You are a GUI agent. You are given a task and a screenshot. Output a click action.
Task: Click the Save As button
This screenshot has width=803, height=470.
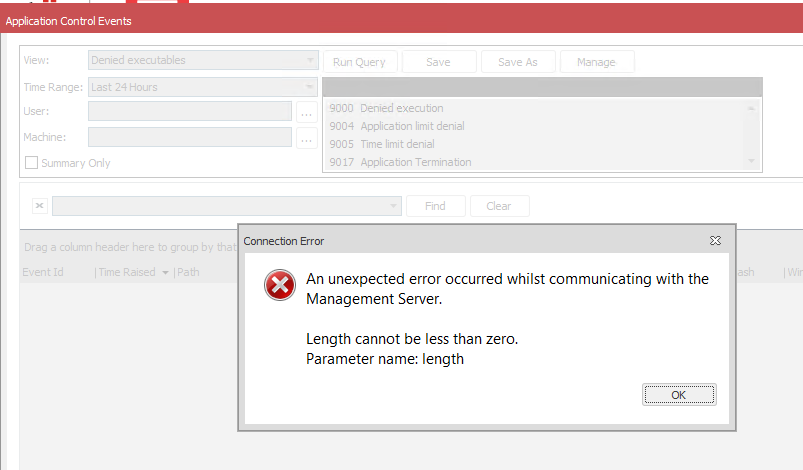coord(517,62)
